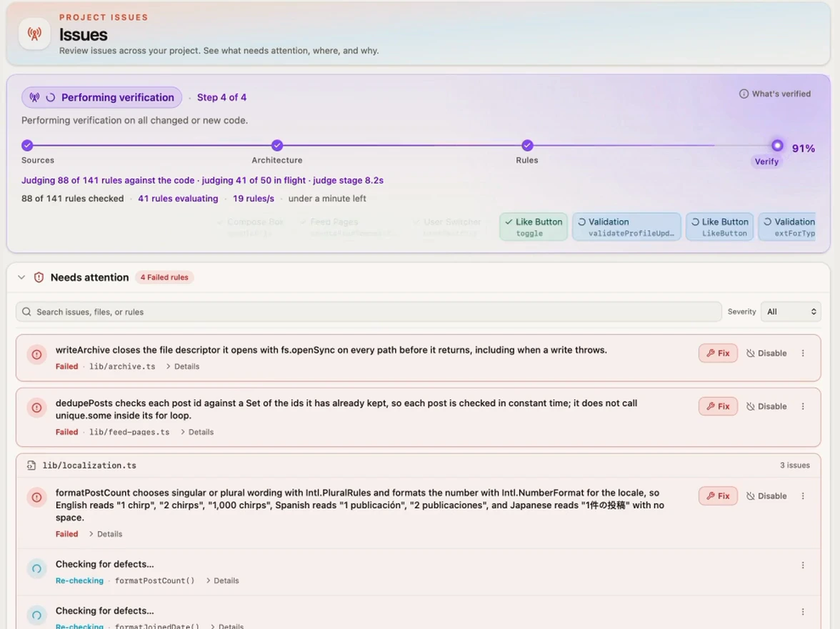Fix the formatPostCount issue
The height and width of the screenshot is (629, 840).
click(718, 496)
